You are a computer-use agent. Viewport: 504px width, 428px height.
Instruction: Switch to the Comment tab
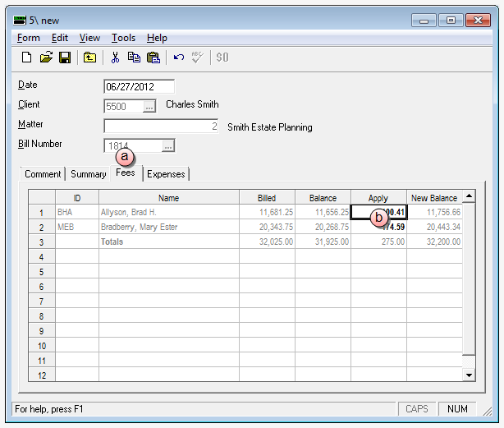(43, 174)
